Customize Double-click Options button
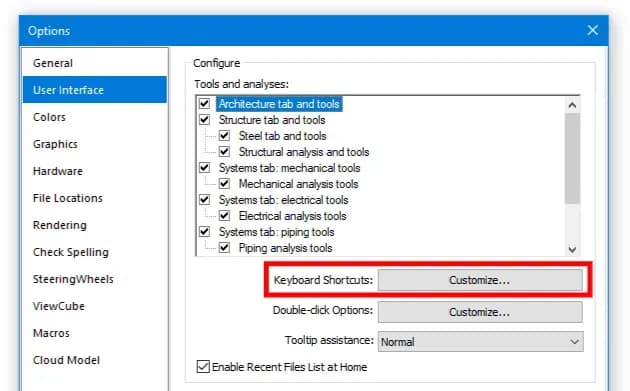The height and width of the screenshot is (391, 630). pyautogui.click(x=480, y=312)
